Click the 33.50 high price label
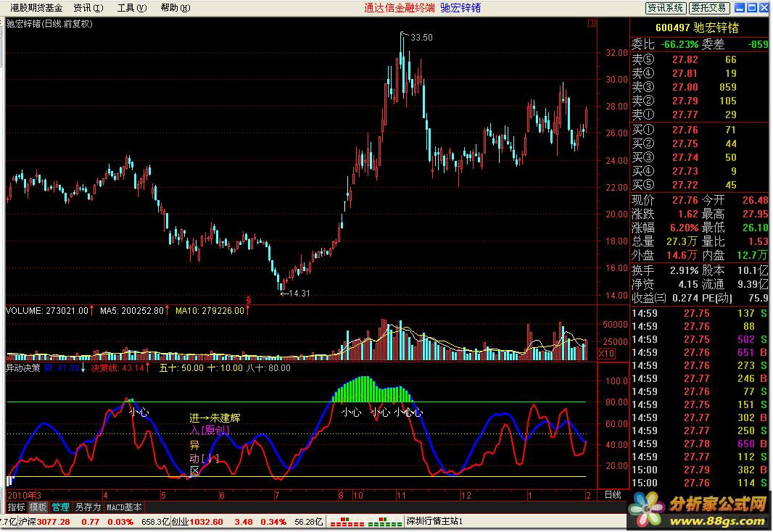Image resolution: width=773 pixels, height=532 pixels. [x=421, y=38]
